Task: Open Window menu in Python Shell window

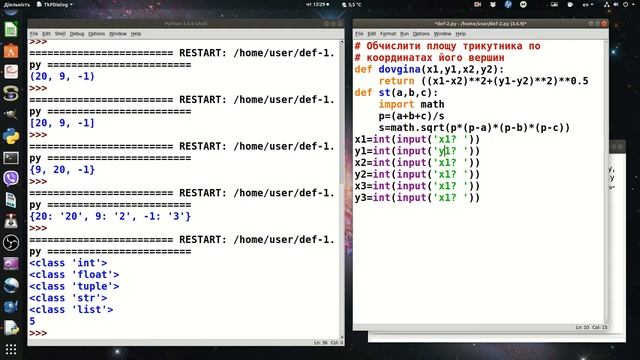Action: (118, 34)
